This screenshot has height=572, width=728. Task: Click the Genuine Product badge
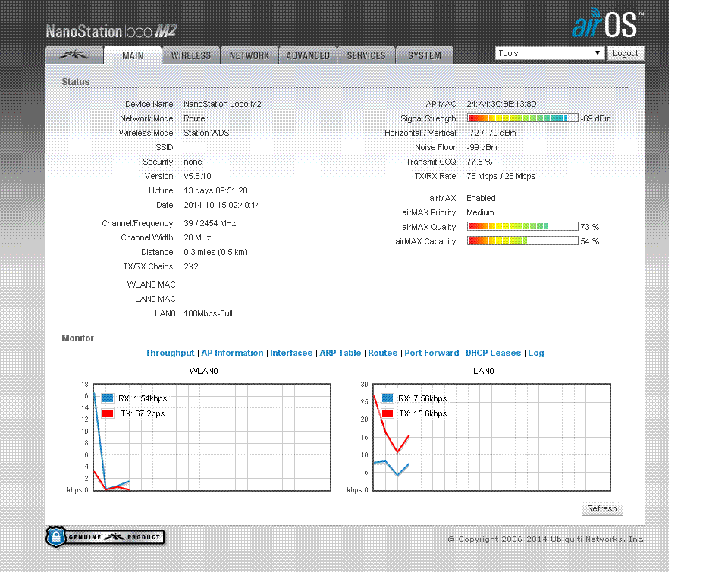click(105, 536)
